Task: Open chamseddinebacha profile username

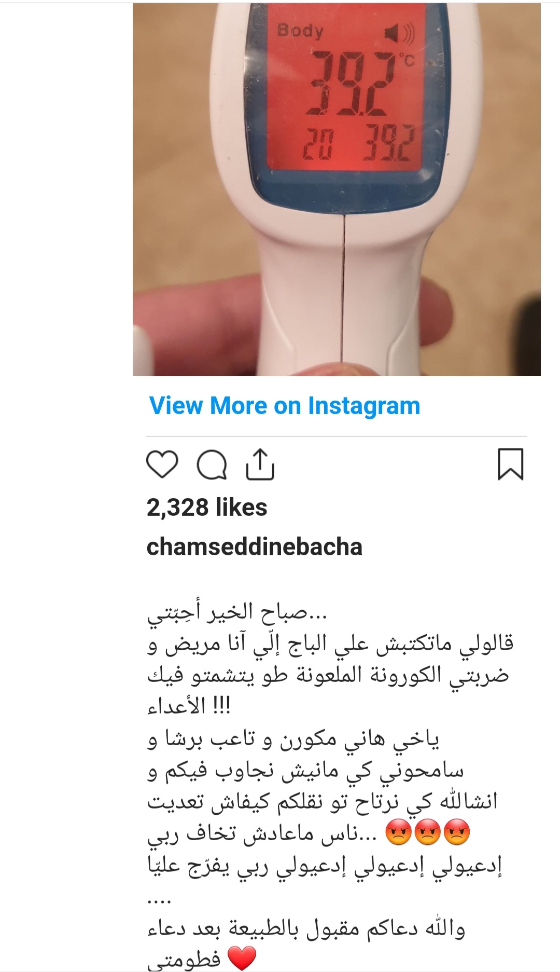Action: coord(254,547)
